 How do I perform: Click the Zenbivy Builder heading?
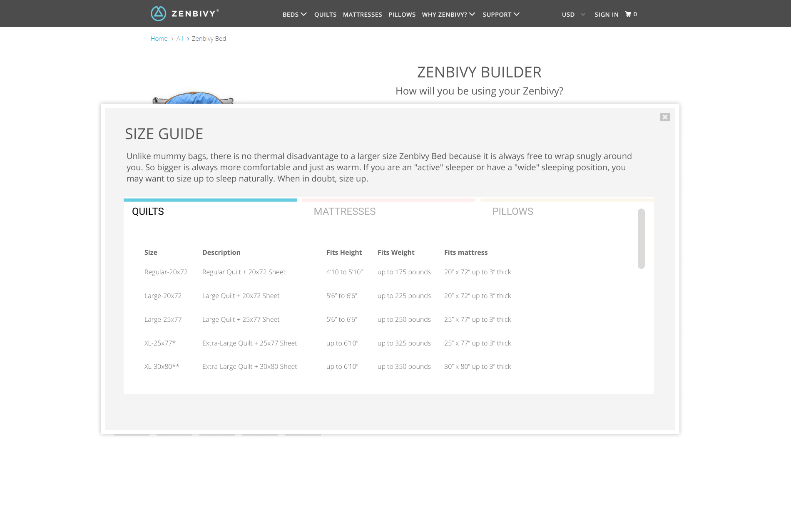pyautogui.click(x=479, y=72)
